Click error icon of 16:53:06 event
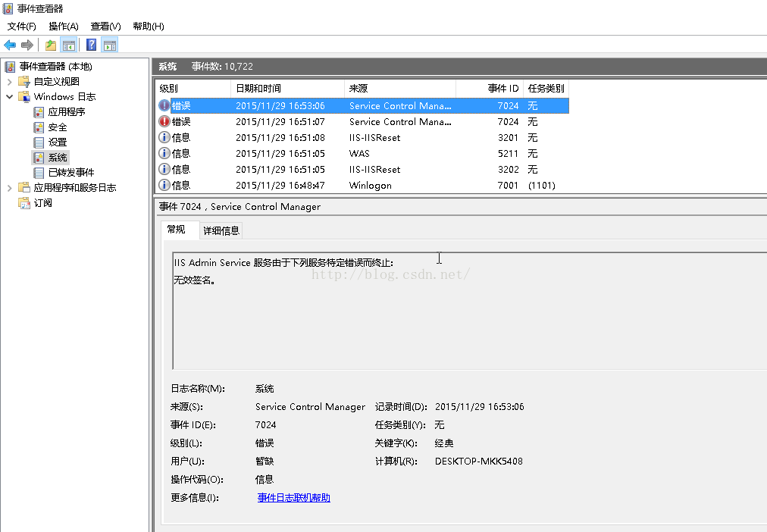Screen dimensions: 767x532 point(164,105)
